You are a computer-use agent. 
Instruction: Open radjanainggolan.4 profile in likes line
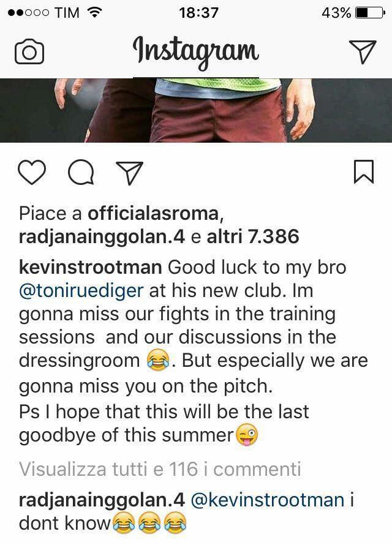(102, 236)
